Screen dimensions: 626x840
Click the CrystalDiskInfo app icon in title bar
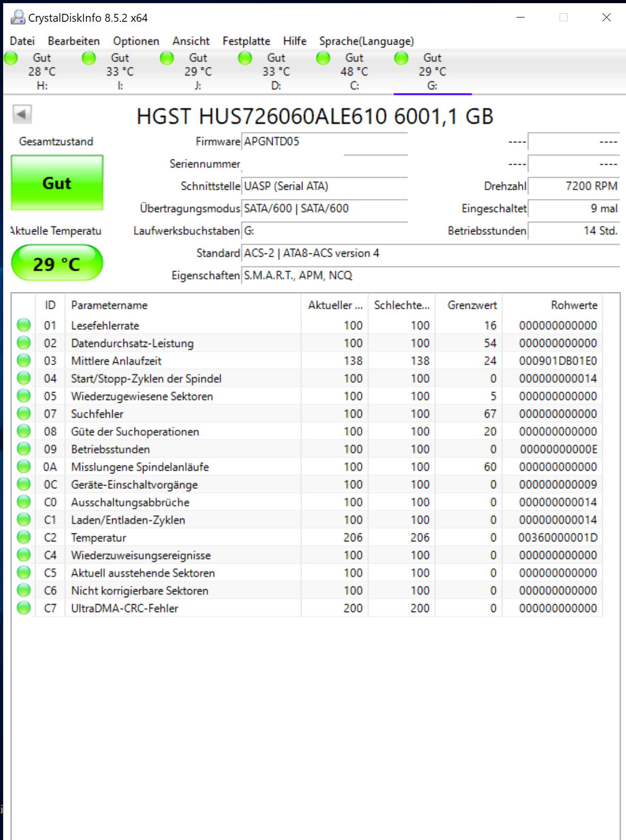[x=18, y=18]
